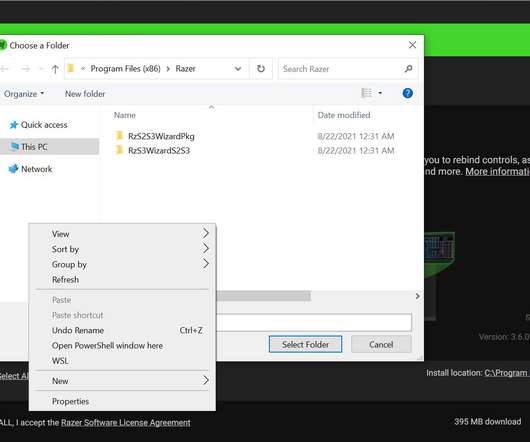
Task: Select Quick access in navigation pane
Action: [44, 125]
